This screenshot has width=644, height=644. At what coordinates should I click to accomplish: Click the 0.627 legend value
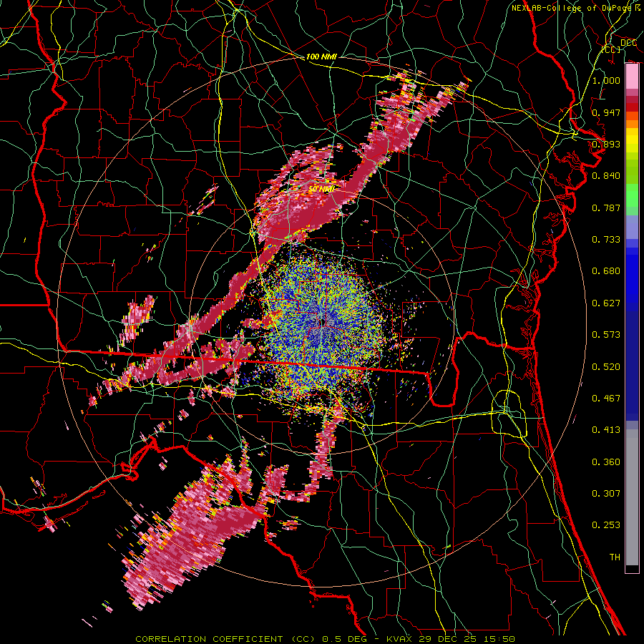(606, 303)
